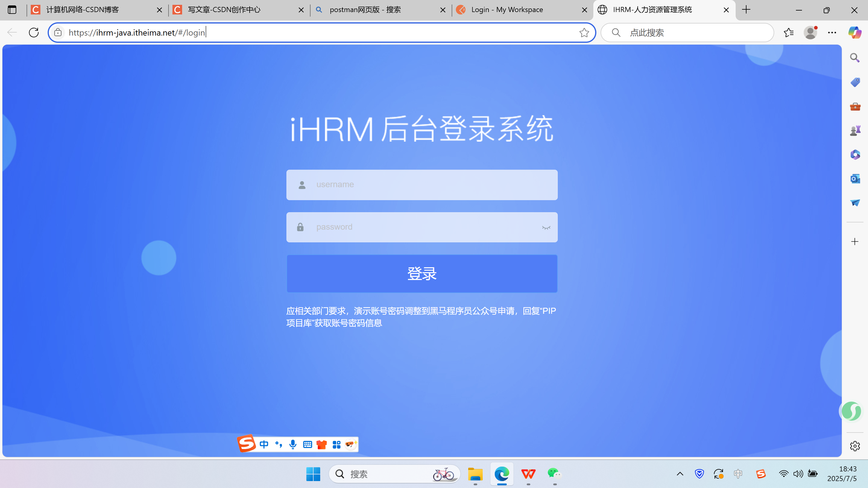The height and width of the screenshot is (488, 868).
Task: Add page to favorites via star
Action: coord(585,32)
